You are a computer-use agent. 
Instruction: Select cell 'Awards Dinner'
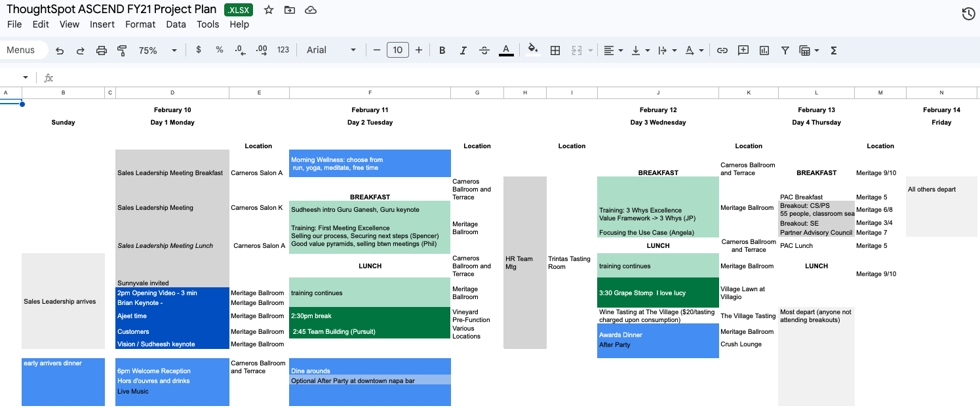658,335
